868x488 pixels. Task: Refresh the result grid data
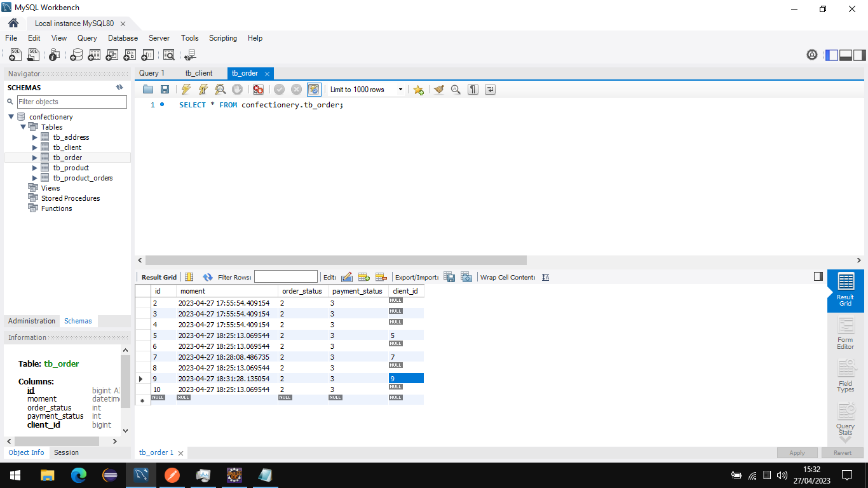[x=208, y=277]
